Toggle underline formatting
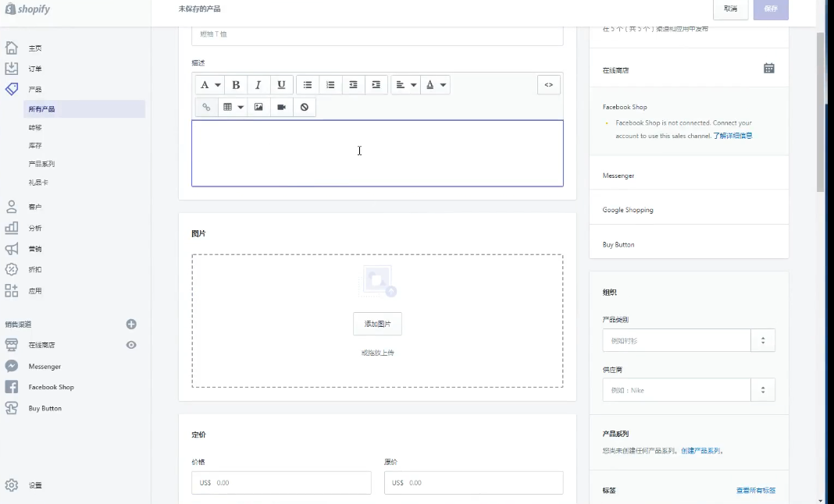This screenshot has width=834, height=504. click(281, 85)
